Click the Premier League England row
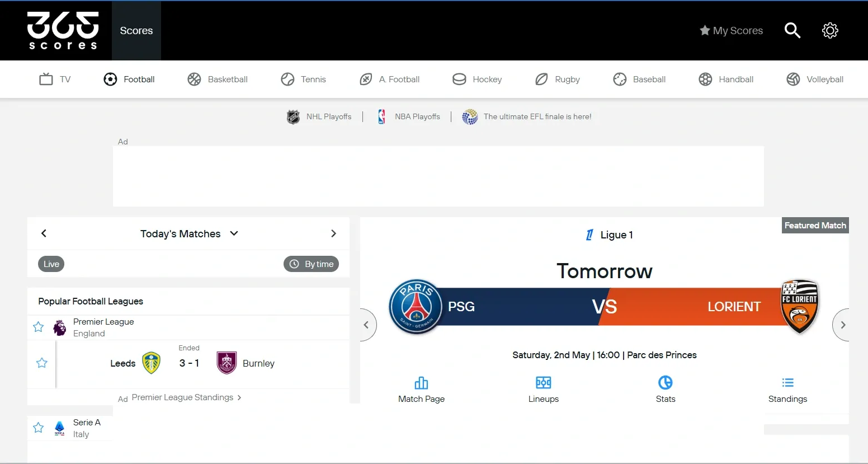Viewport: 868px width, 464px height. tap(188, 327)
